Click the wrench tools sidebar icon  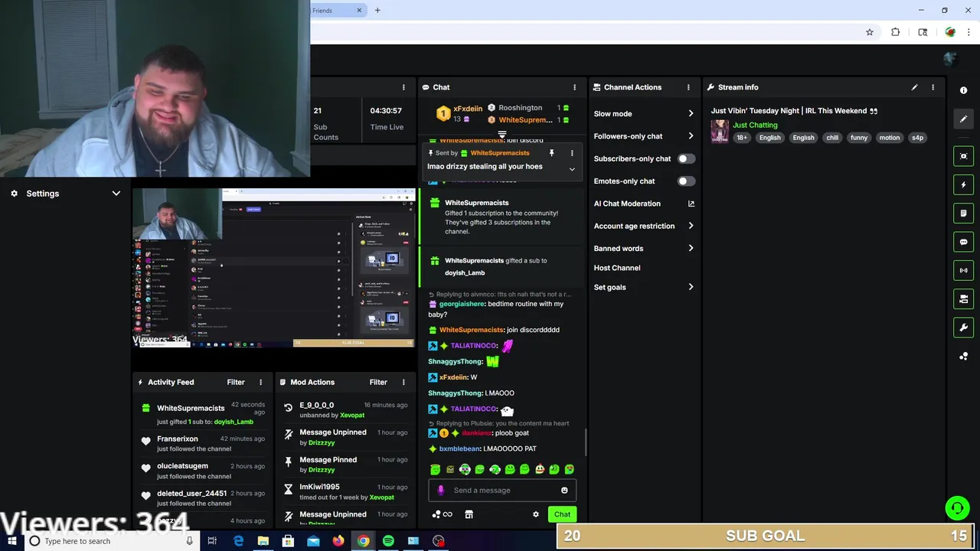coord(963,328)
